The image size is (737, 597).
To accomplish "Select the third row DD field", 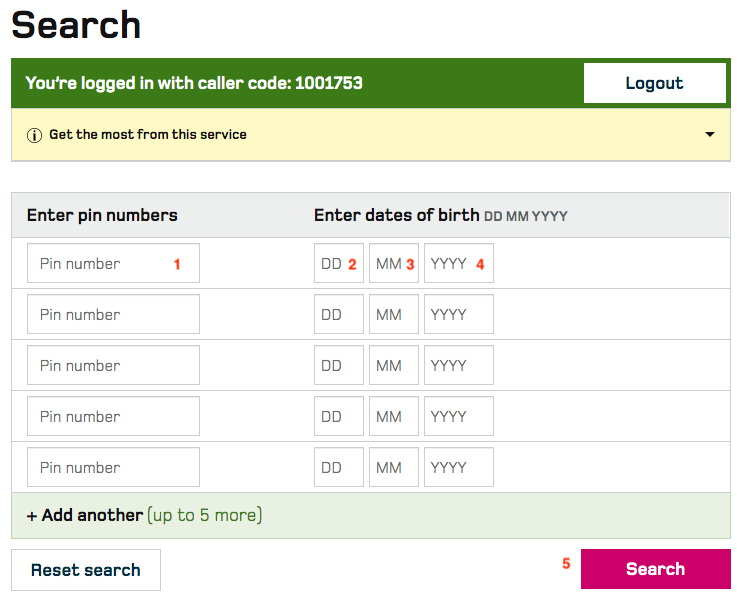I will 339,365.
